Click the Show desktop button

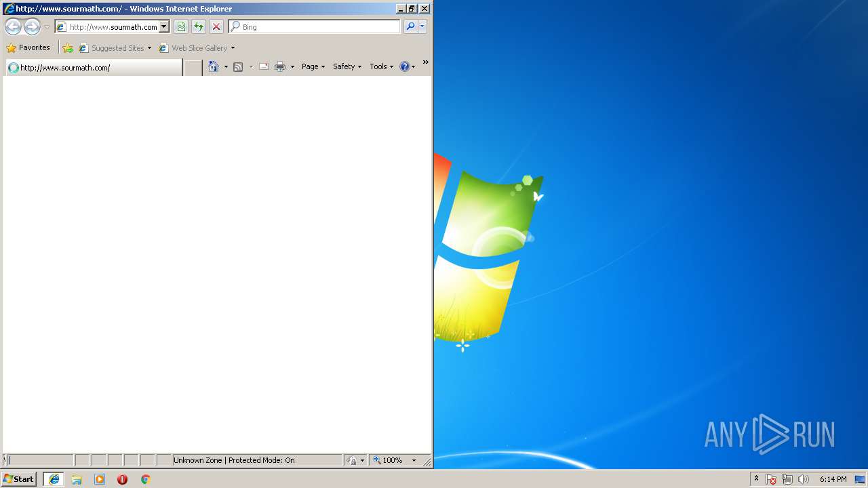click(x=860, y=479)
